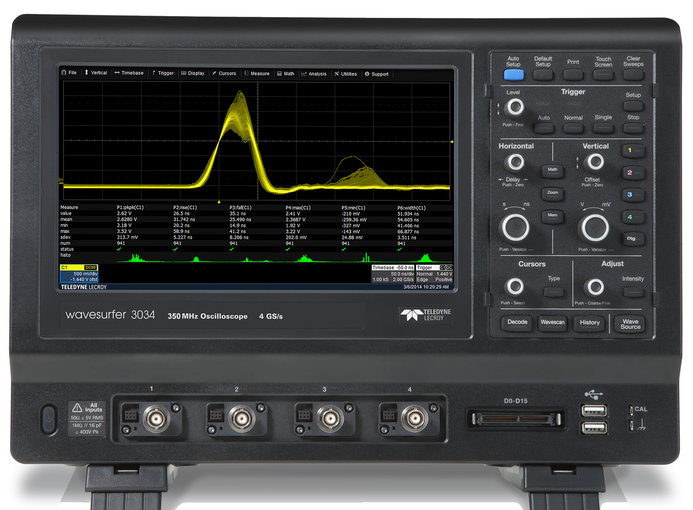
Task: Open the Timebase menu in the menu bar
Action: [x=129, y=73]
